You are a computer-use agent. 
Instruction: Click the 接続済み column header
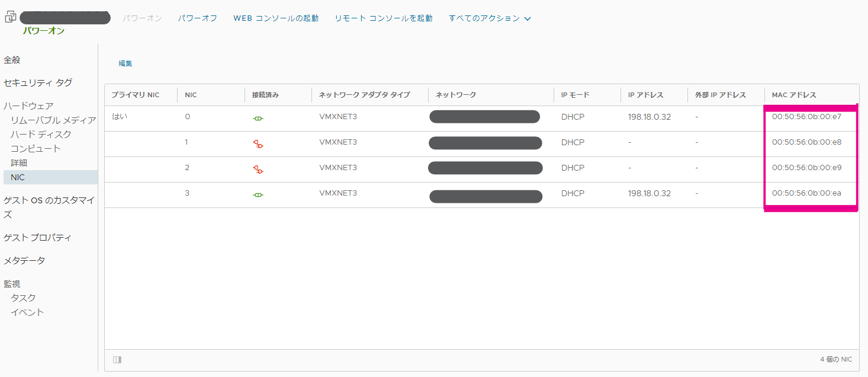point(265,95)
